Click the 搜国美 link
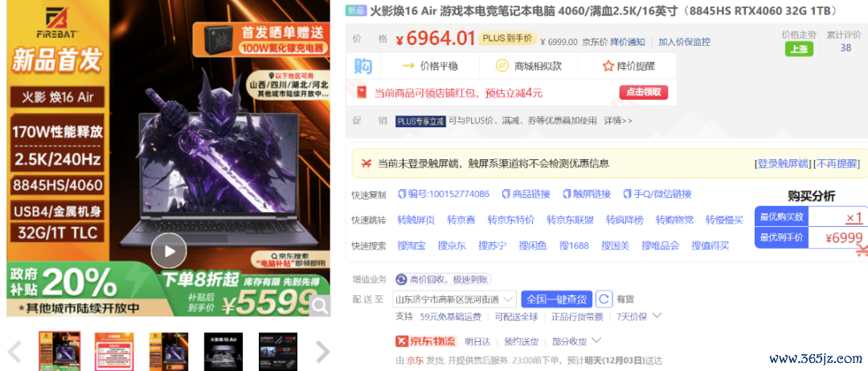 tap(616, 245)
